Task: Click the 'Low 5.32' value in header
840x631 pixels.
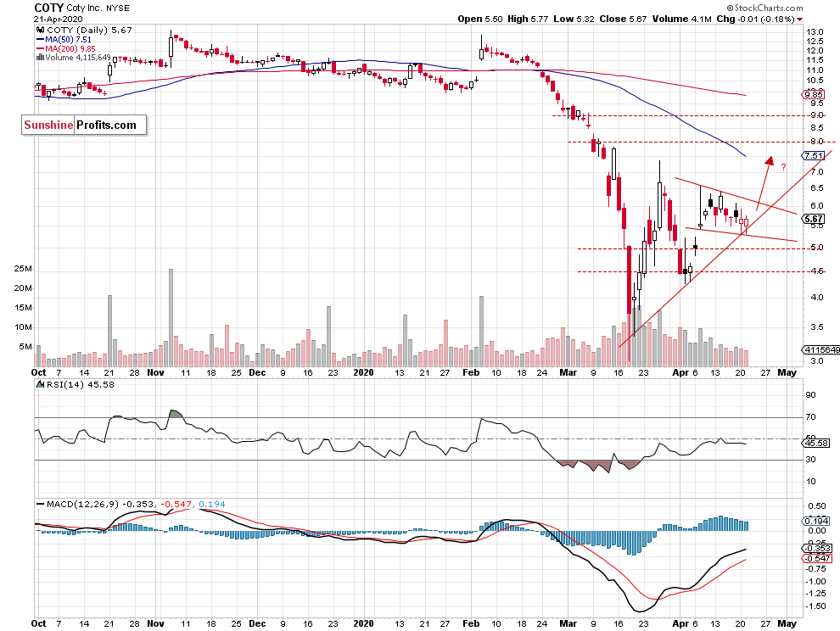Action: click(574, 19)
